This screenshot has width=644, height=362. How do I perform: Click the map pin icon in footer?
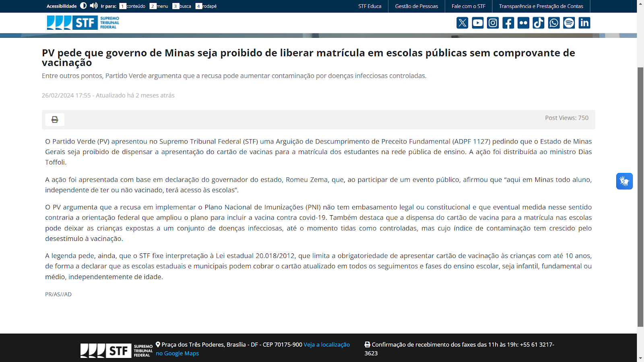pos(158,344)
